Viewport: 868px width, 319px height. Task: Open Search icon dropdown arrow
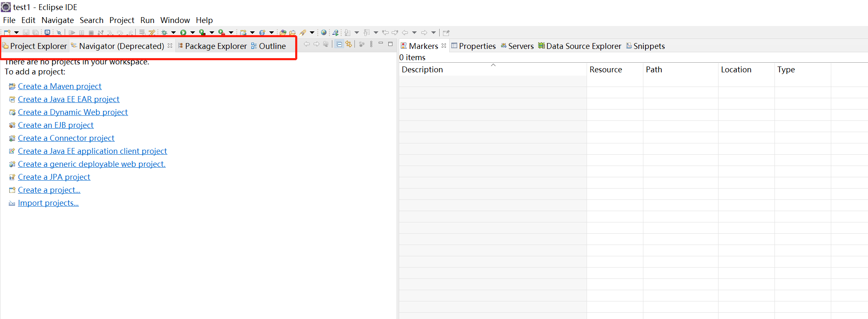312,32
